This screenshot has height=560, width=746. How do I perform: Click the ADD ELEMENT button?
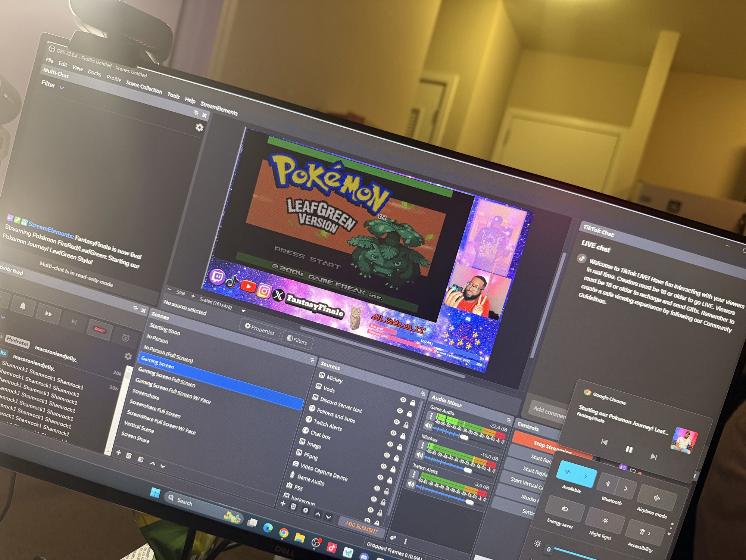361,527
